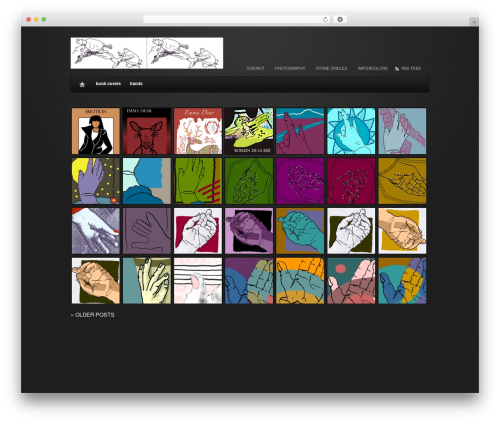Viewport: 500px width, 423px height.
Task: Open the white fist on crimson square thumbnail
Action: coord(198,231)
